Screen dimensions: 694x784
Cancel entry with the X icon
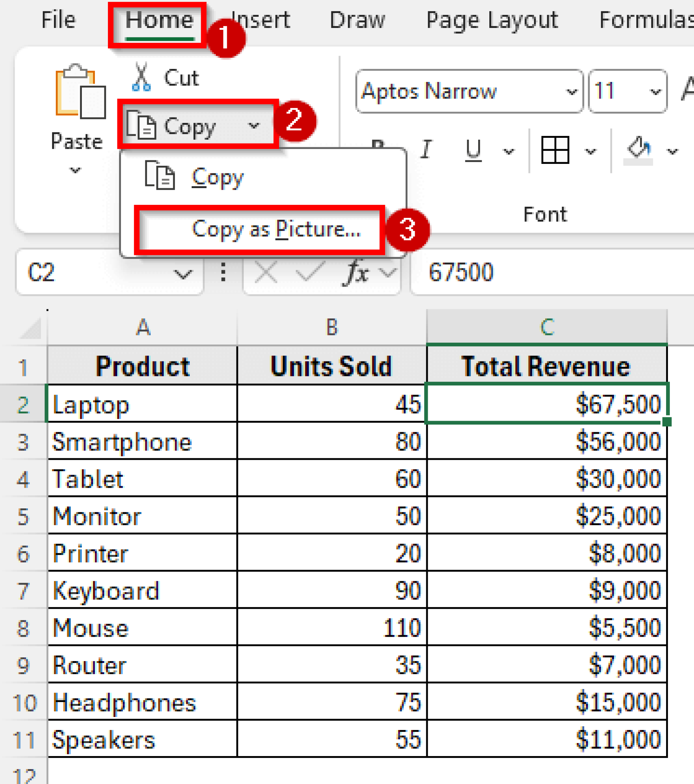coord(267,271)
